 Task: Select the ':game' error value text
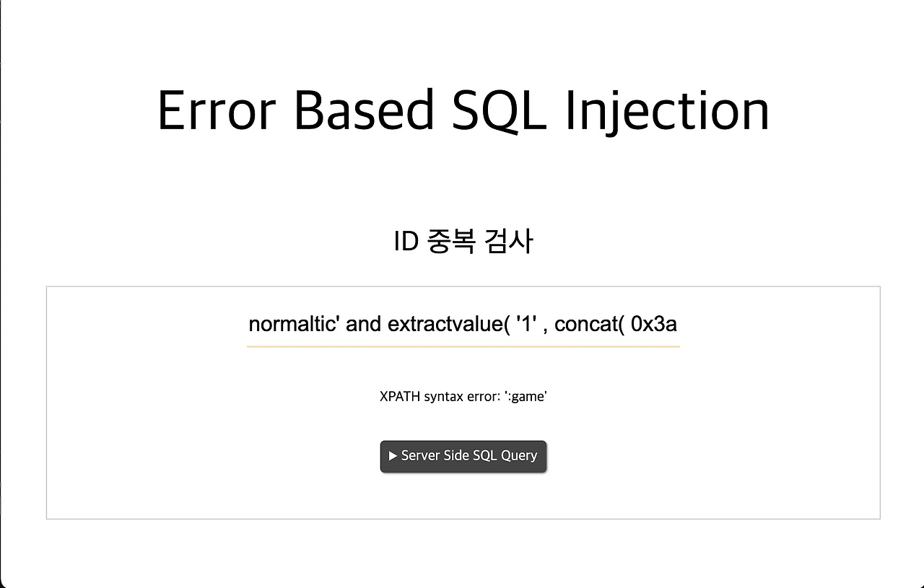coord(527,396)
